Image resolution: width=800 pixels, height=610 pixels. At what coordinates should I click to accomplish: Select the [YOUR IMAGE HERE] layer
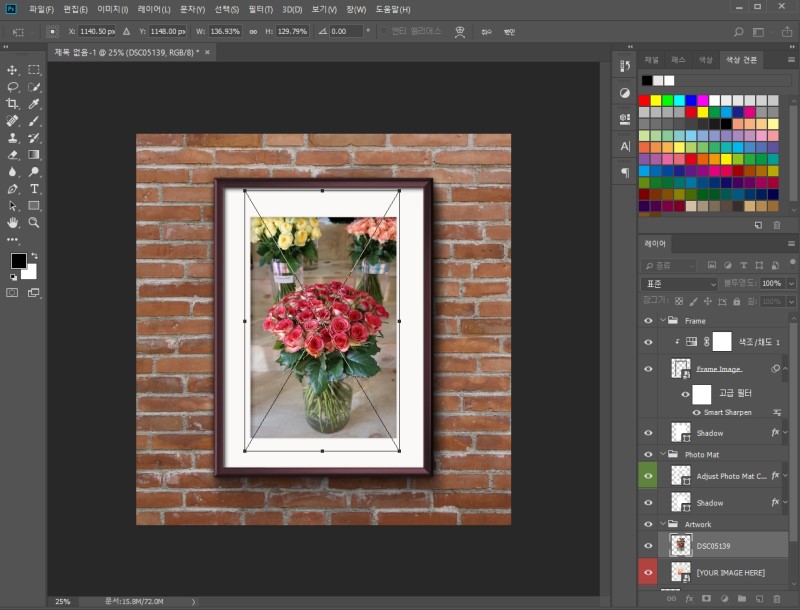coord(728,572)
